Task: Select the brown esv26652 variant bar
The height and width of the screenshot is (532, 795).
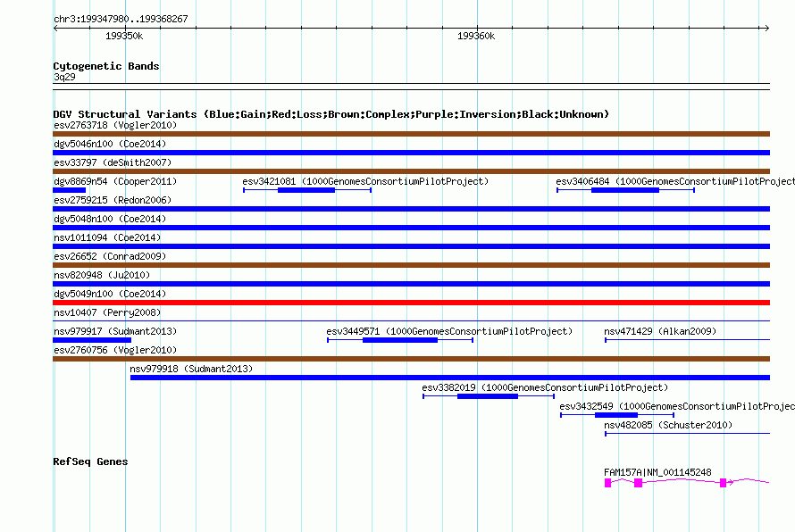Action: pos(411,265)
